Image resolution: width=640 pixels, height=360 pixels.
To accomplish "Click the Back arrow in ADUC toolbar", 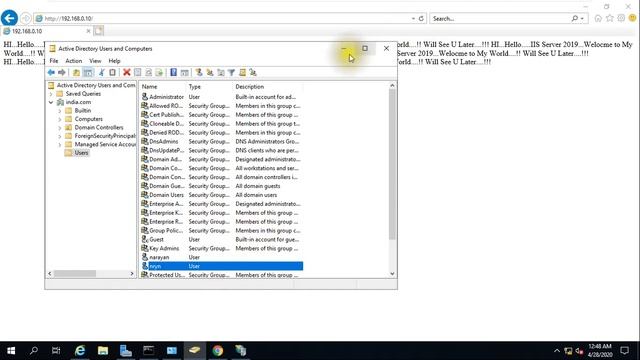I will click(x=51, y=73).
